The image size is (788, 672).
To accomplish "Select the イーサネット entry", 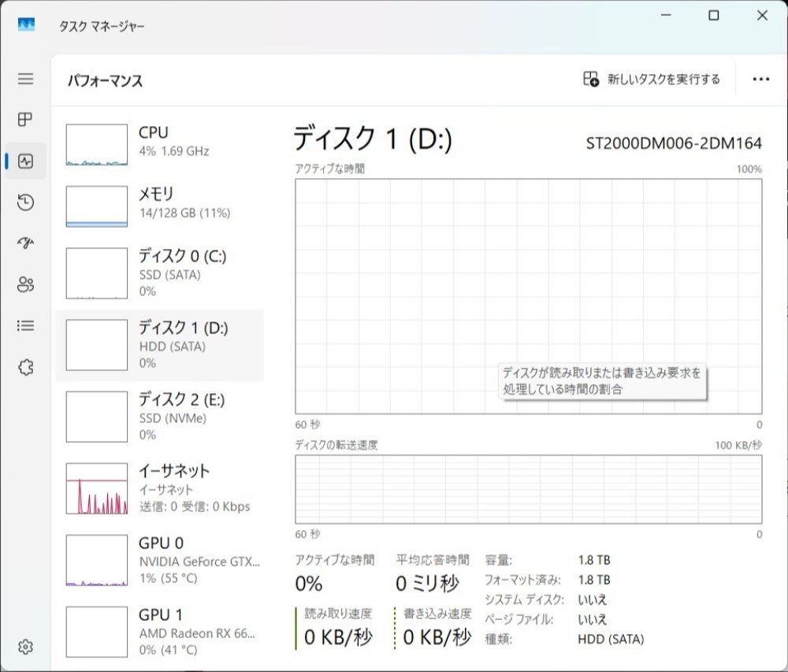I will [x=159, y=488].
